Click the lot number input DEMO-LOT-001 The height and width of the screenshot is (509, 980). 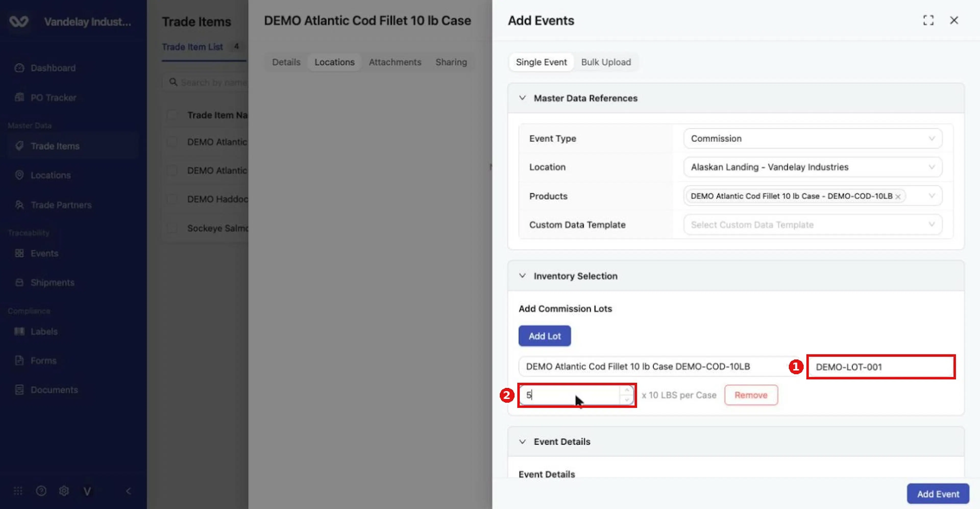[x=881, y=367]
